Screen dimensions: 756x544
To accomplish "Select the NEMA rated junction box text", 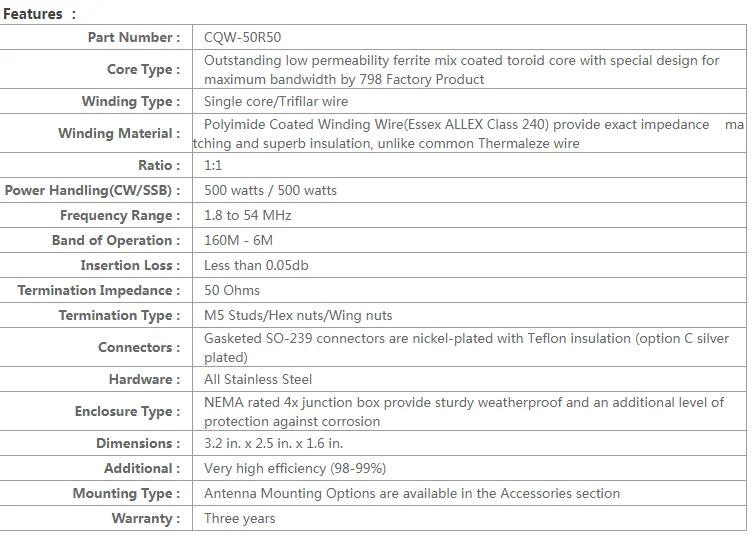I will pyautogui.click(x=464, y=411).
